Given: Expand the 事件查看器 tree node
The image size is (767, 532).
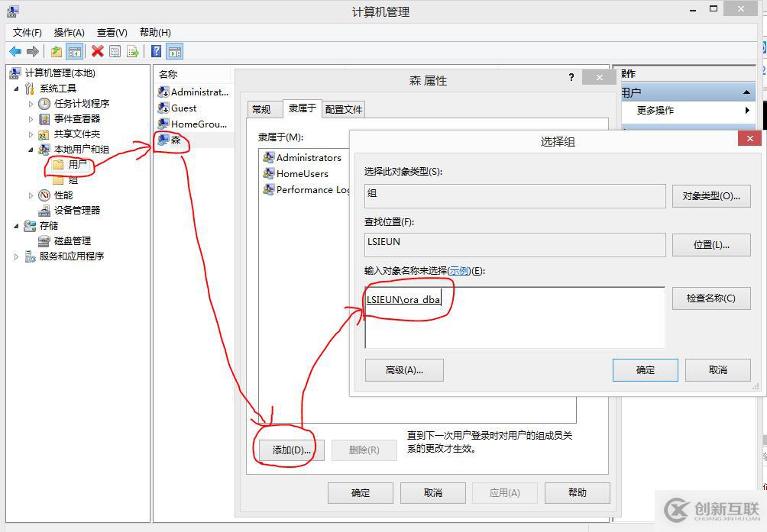Looking at the screenshot, I should 31,119.
